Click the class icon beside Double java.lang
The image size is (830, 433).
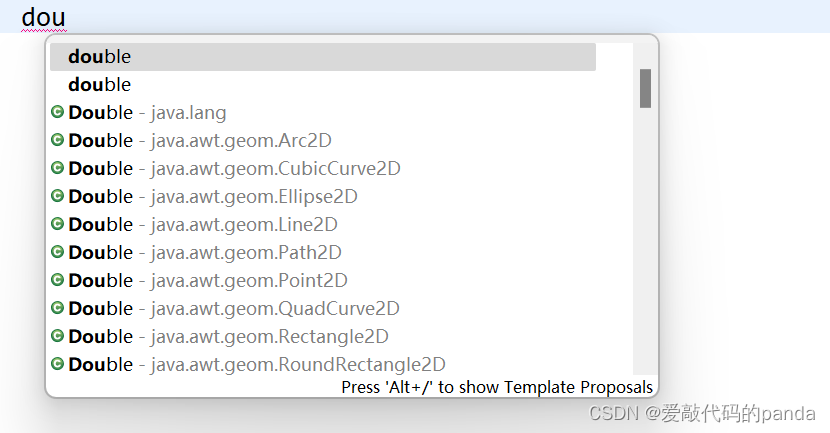pyautogui.click(x=57, y=112)
